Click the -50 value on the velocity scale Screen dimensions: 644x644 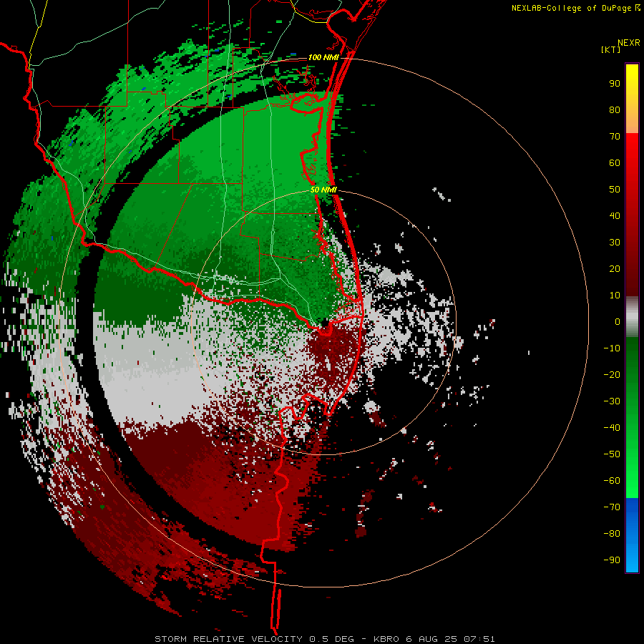[612, 454]
